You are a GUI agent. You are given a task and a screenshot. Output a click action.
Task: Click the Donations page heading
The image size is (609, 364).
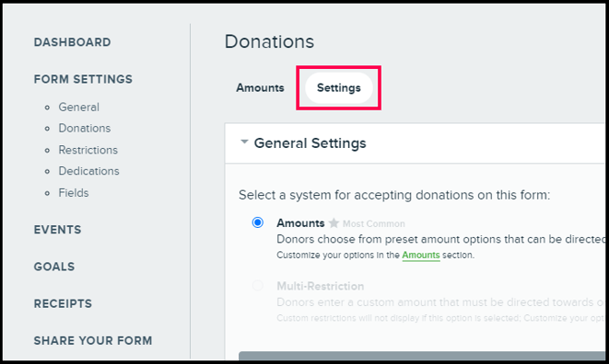[269, 42]
